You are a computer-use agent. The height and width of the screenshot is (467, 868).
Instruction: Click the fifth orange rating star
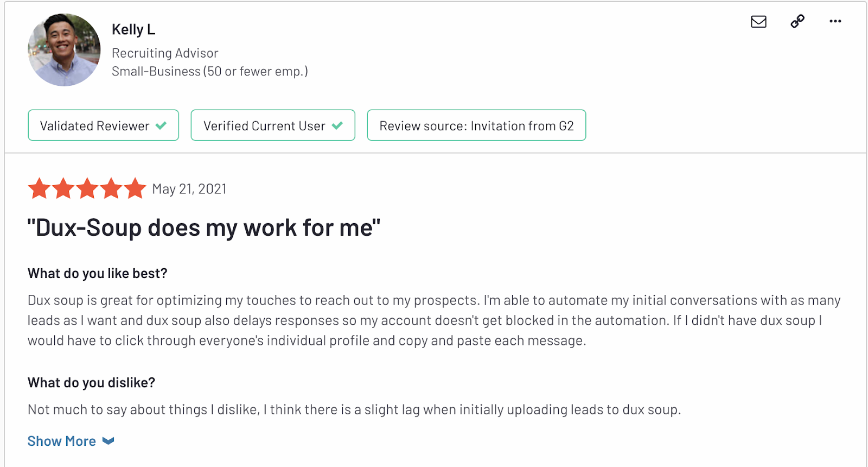(x=135, y=189)
